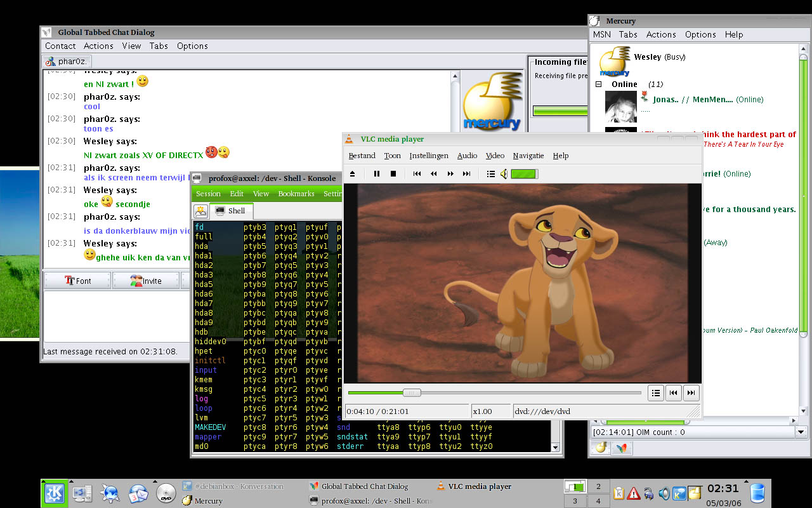Open the MSN menu in Mercury
The width and height of the screenshot is (812, 508).
point(602,34)
